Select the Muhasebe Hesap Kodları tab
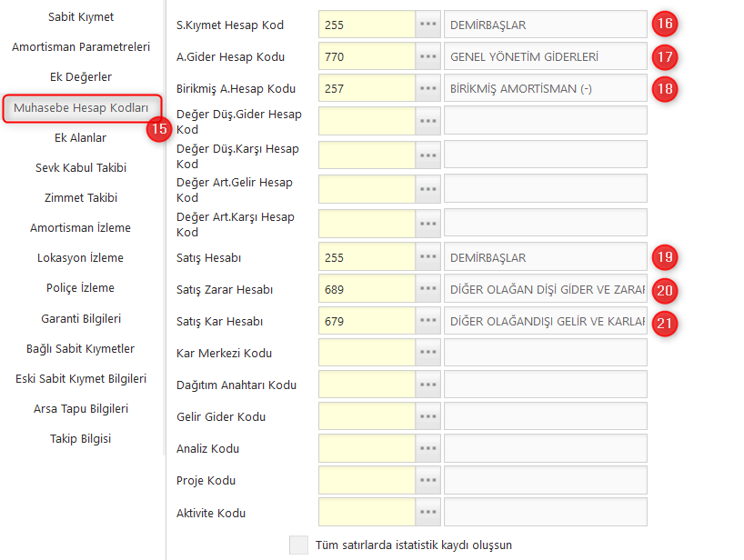Screen dimensions: 744x560 coord(81,108)
